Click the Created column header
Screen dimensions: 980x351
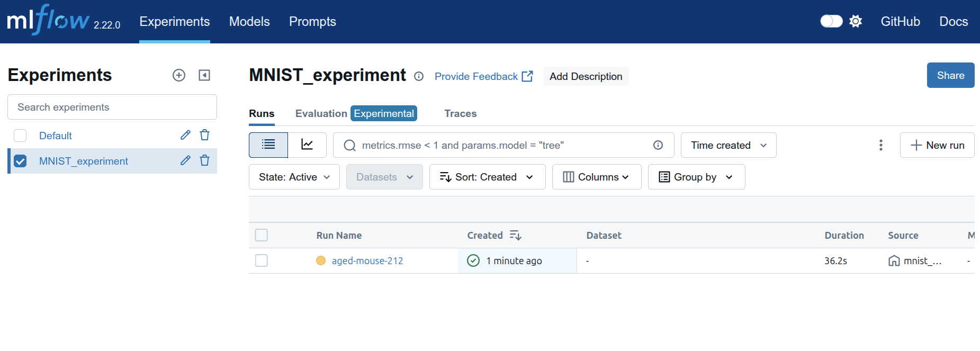[x=485, y=235]
